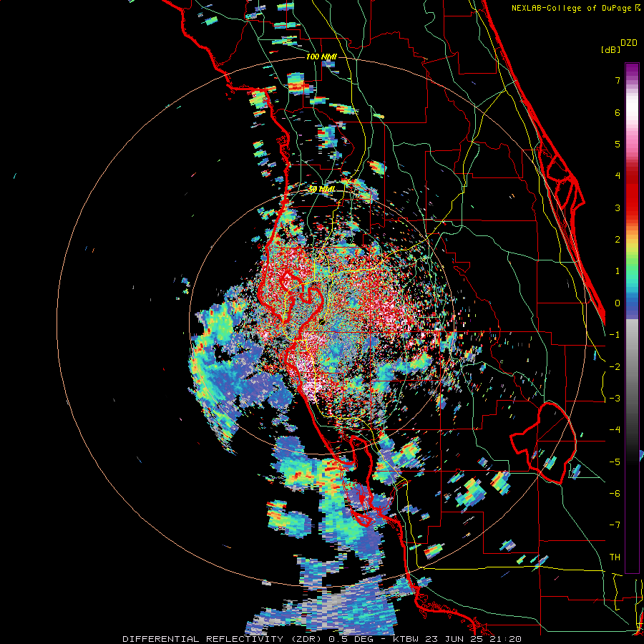Click the 3 value on the color scale

click(x=618, y=208)
